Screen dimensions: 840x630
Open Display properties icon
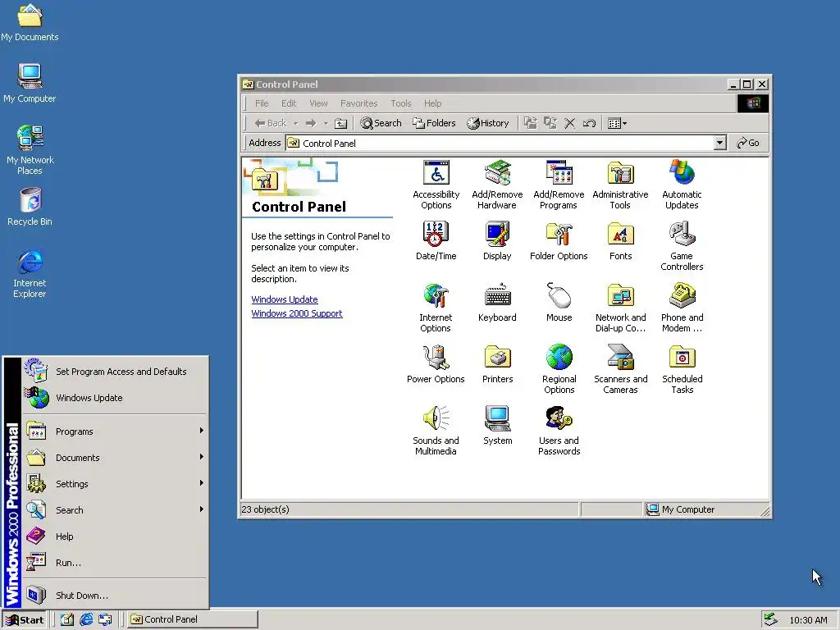[497, 241]
